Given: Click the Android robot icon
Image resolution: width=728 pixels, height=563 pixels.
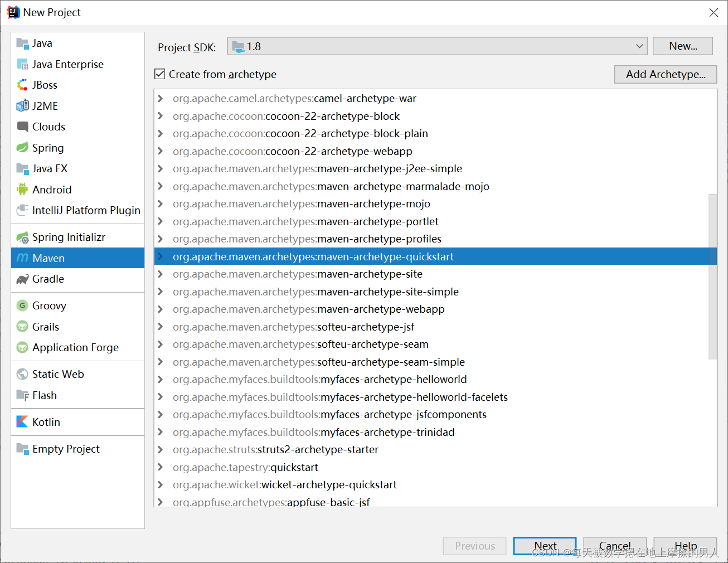Looking at the screenshot, I should pyautogui.click(x=22, y=190).
